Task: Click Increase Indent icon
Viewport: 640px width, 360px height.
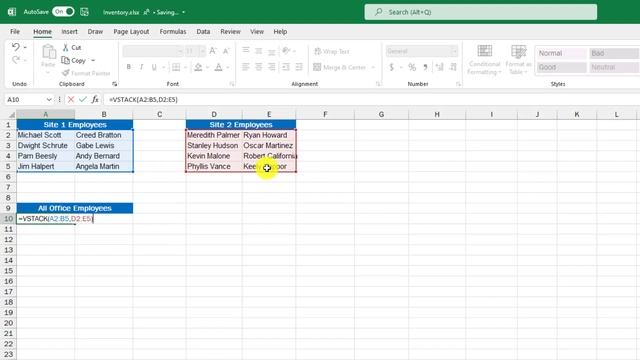Action: point(299,67)
